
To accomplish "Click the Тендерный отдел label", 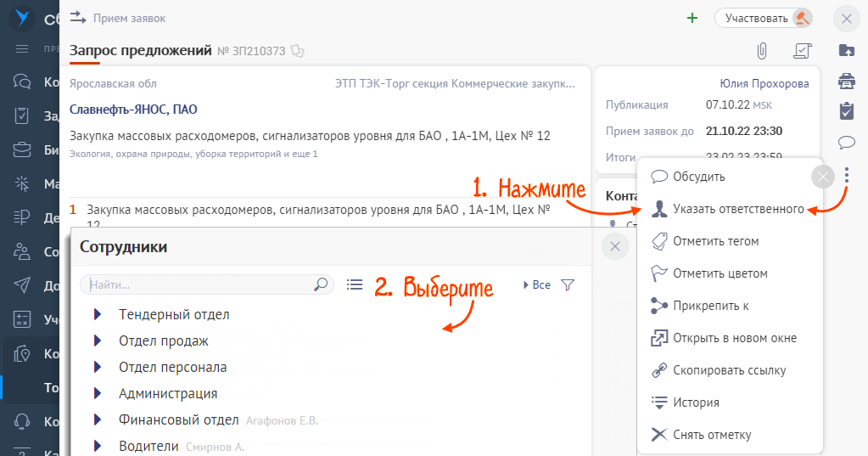I will click(174, 314).
